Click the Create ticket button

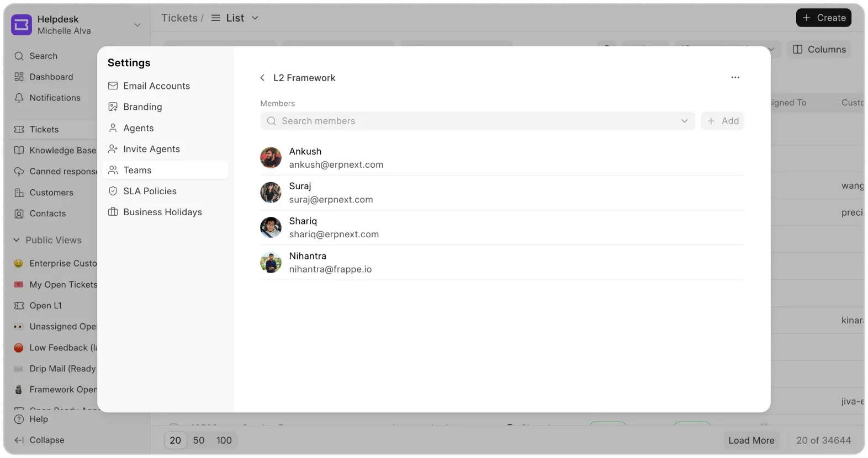[823, 18]
